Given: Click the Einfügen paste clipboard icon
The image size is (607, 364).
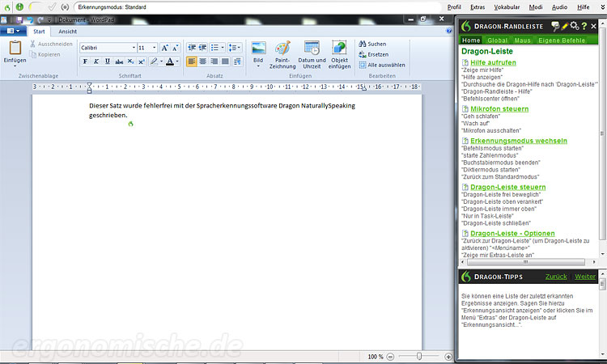Looking at the screenshot, I should click(x=15, y=48).
